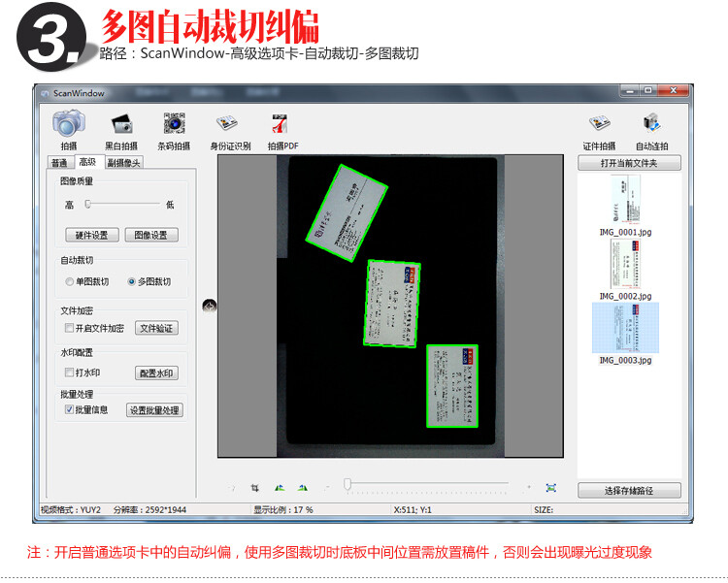Image resolution: width=728 pixels, height=583 pixels.
Task: Select the IMG_0002.jpg thumbnail
Action: pos(625,264)
